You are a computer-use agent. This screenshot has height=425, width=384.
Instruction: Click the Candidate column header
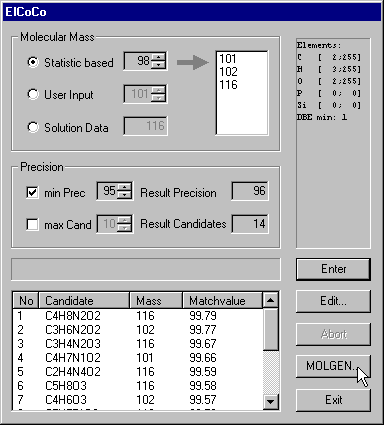click(x=84, y=301)
